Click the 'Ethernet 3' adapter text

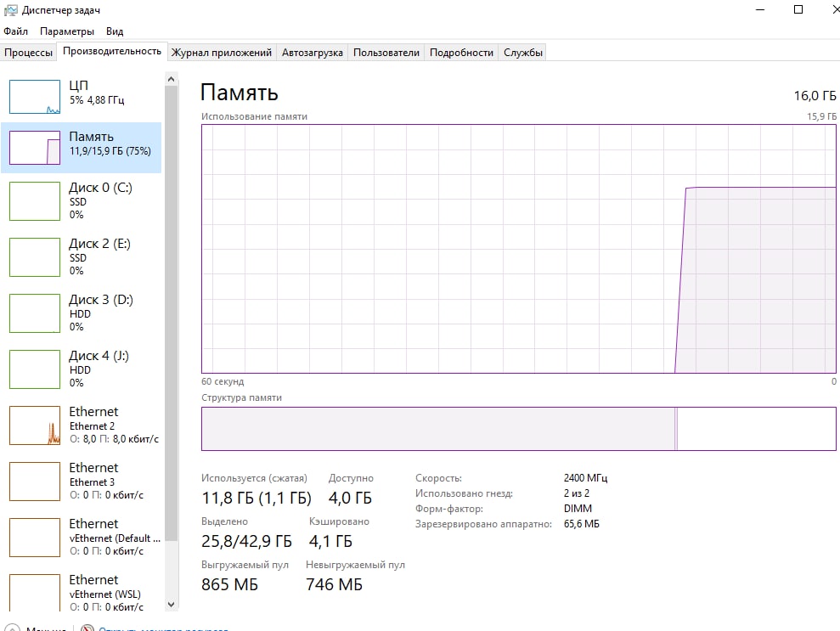pyautogui.click(x=92, y=482)
